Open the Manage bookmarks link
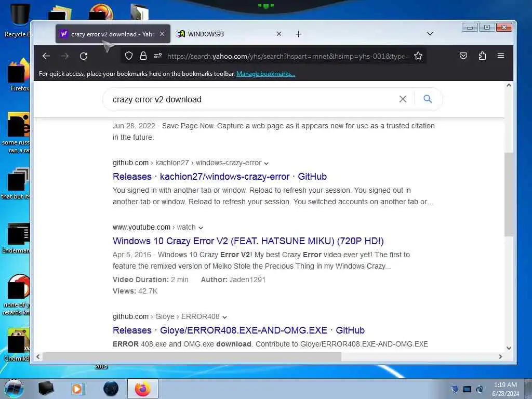The width and height of the screenshot is (532, 399). tap(265, 74)
